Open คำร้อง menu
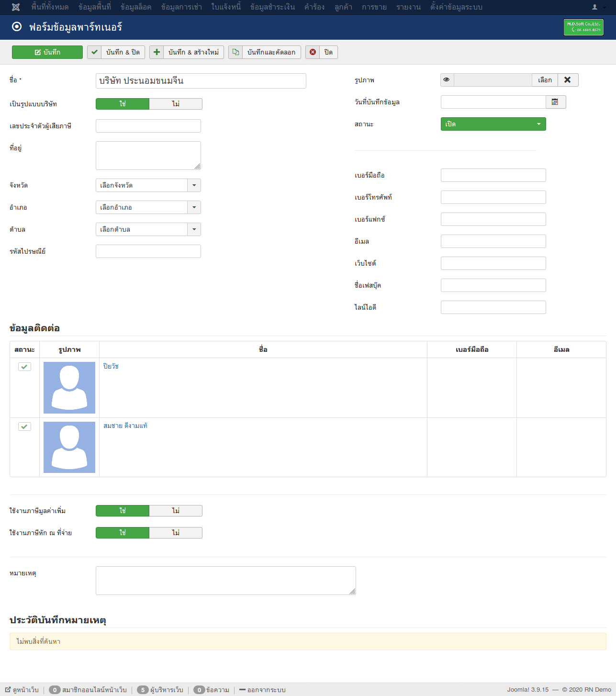This screenshot has width=616, height=696. 314,7
